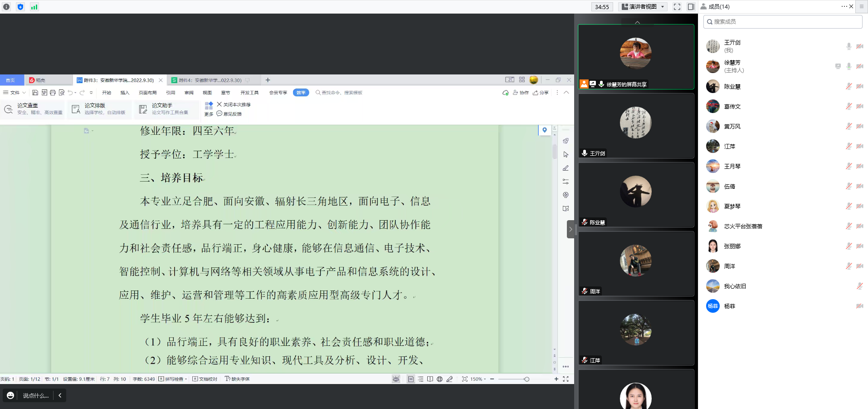The height and width of the screenshot is (409, 868).
Task: Click the 搜索成员 search field
Action: [x=782, y=22]
